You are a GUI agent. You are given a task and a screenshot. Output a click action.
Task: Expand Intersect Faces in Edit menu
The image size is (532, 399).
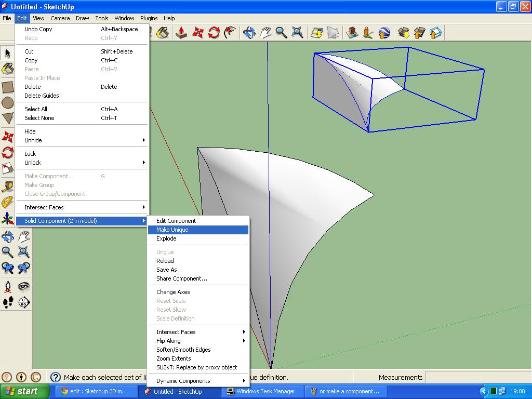tap(82, 207)
